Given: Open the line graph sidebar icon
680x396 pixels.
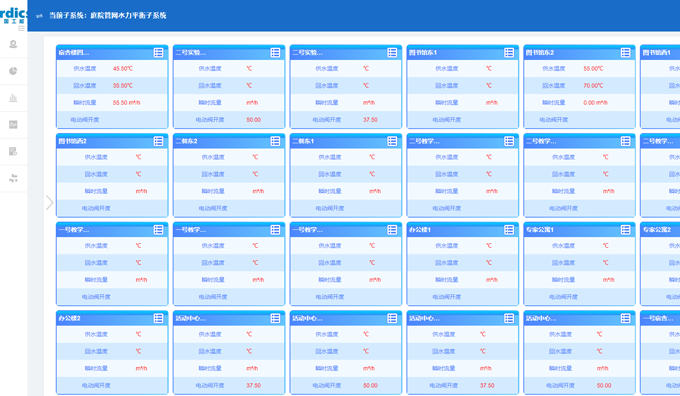Looking at the screenshot, I should pos(13,124).
